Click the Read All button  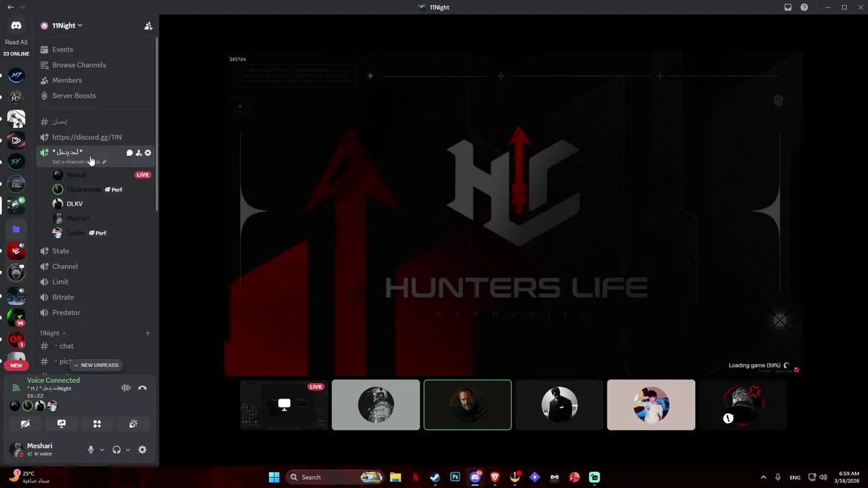point(16,42)
